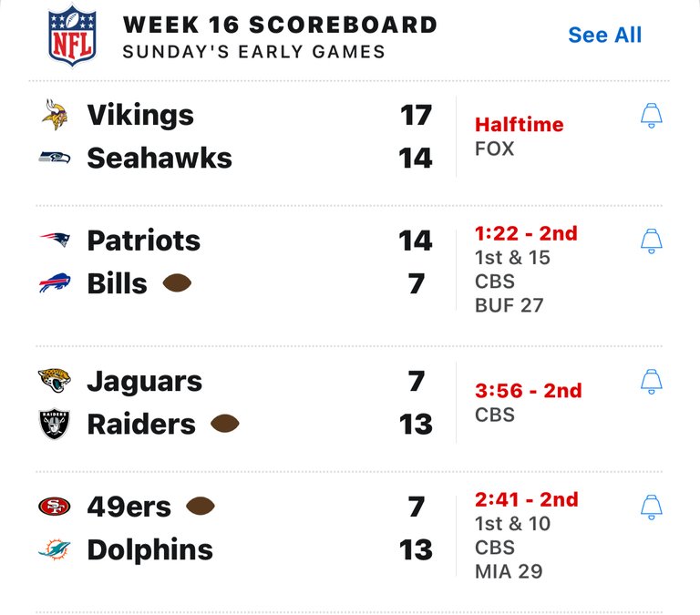Tap the Raiders shield logo

tap(55, 424)
